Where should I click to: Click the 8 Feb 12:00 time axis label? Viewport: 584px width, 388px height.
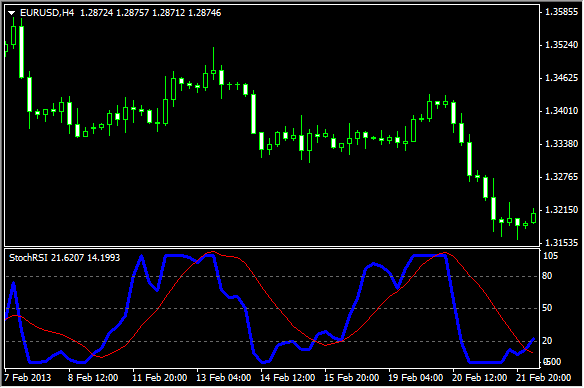point(93,378)
